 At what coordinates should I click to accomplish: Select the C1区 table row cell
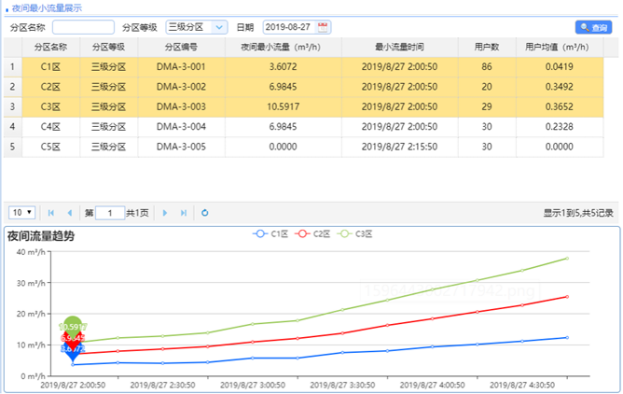[51, 67]
